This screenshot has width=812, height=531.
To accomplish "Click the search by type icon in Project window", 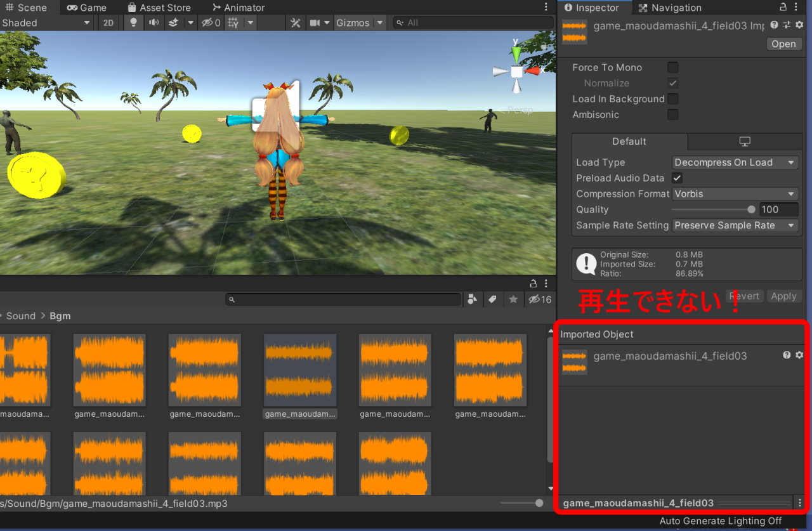I will [x=472, y=299].
